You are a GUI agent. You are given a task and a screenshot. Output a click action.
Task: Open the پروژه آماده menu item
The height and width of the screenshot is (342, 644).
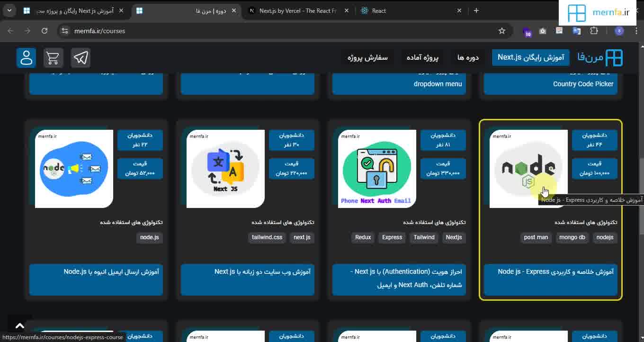[x=422, y=57]
